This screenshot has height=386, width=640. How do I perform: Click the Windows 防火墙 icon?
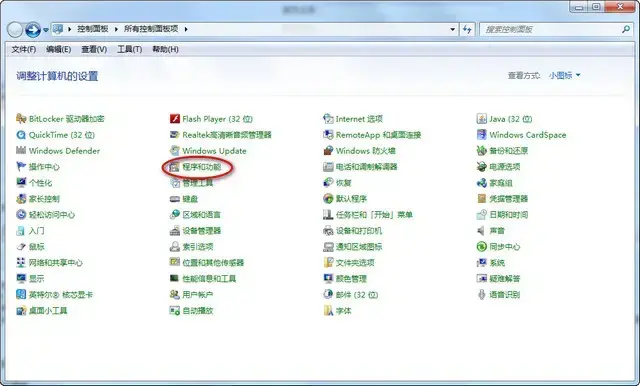pyautogui.click(x=328, y=151)
